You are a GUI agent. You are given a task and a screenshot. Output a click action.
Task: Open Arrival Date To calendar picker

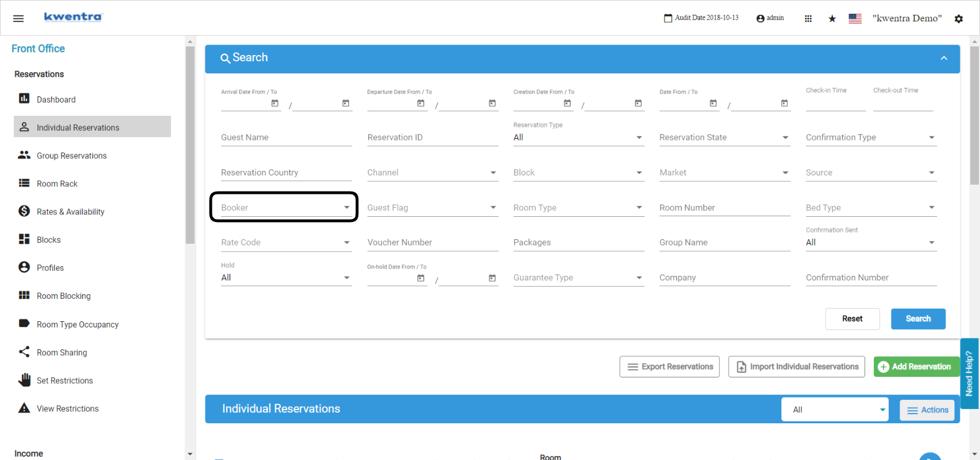pyautogui.click(x=346, y=103)
